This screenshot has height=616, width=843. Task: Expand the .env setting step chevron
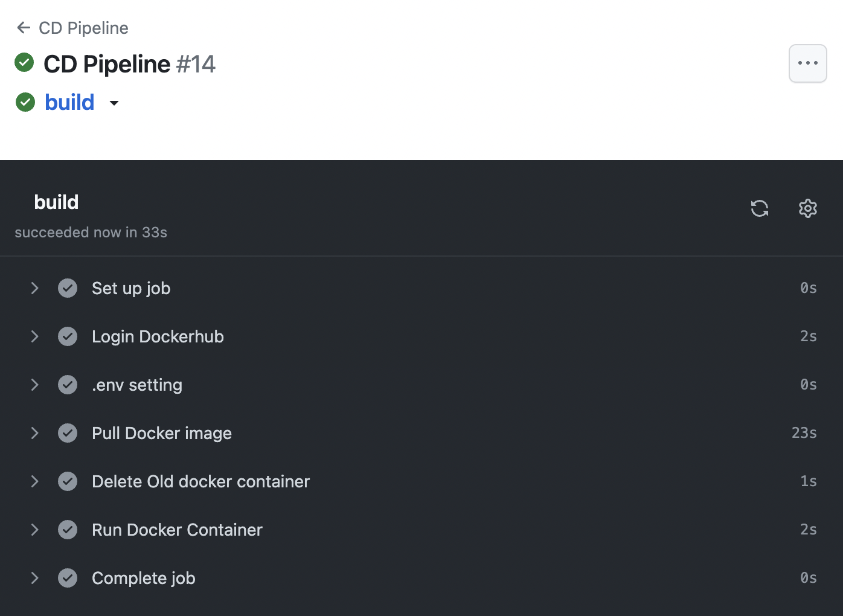click(35, 385)
